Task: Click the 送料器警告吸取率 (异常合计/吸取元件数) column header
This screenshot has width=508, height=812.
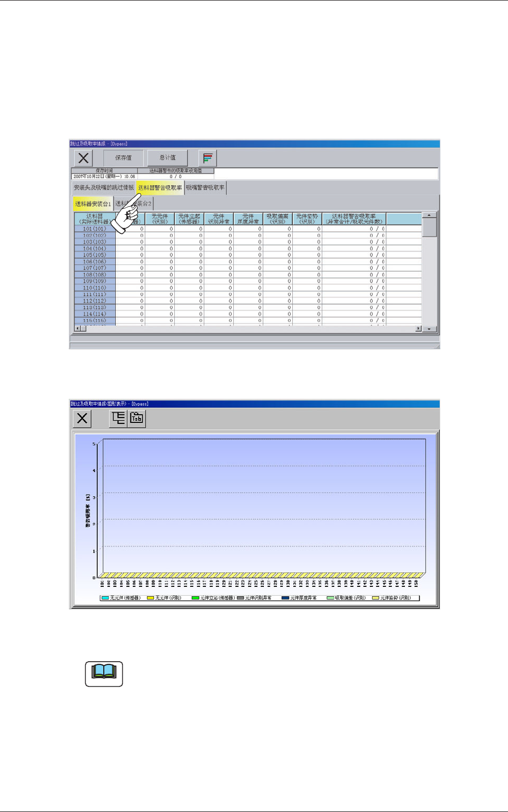Action: point(355,219)
